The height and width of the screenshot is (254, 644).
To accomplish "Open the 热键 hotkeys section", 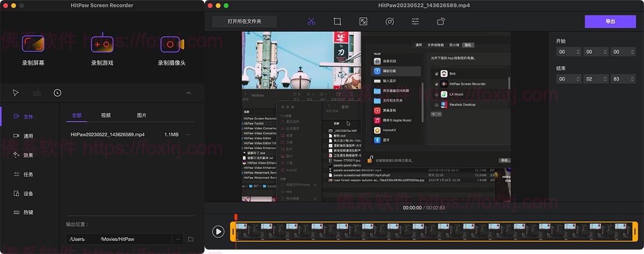I will 24,212.
